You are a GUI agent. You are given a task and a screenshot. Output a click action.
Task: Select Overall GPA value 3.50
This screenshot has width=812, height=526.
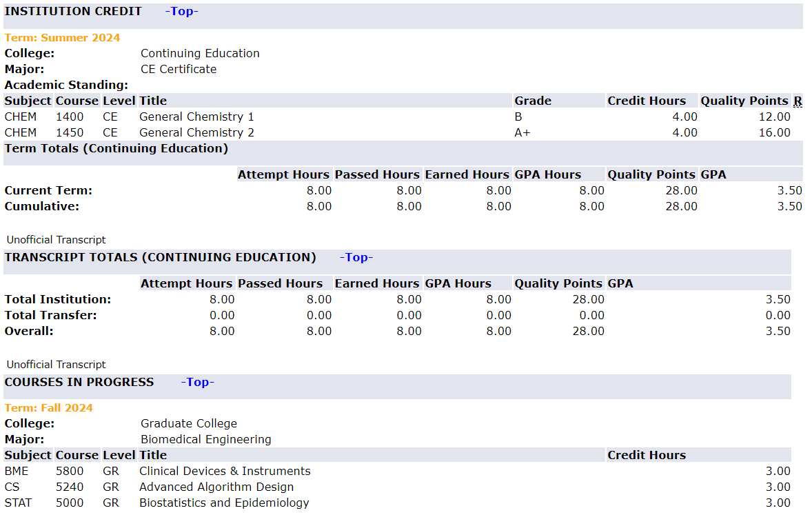[x=778, y=332]
